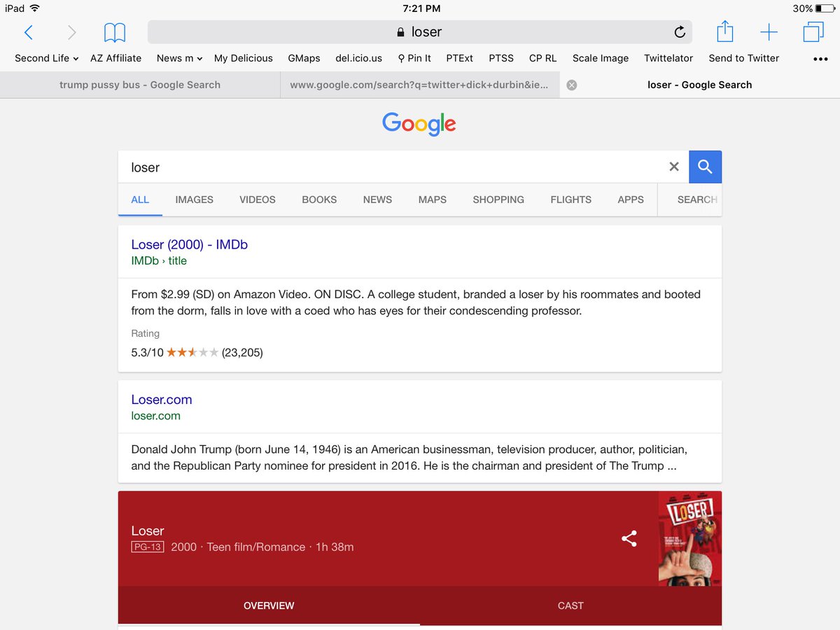Expand the News m bookmarks folder

click(x=179, y=58)
